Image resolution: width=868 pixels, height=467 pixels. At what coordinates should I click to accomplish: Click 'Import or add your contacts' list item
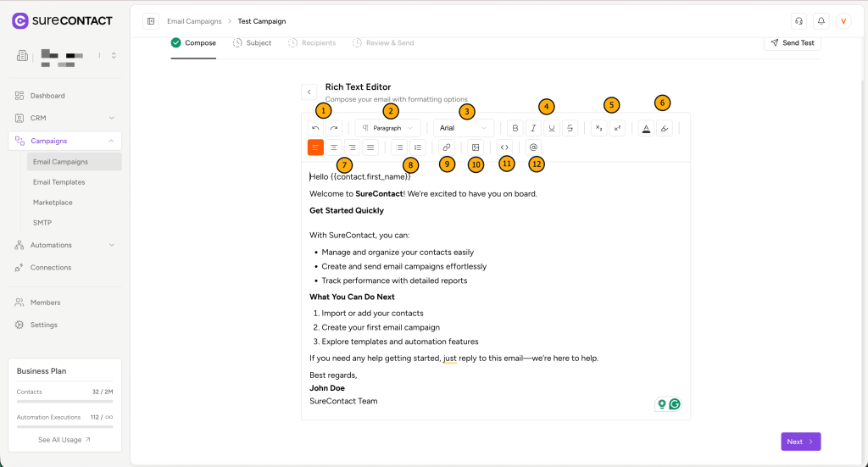pyautogui.click(x=373, y=314)
